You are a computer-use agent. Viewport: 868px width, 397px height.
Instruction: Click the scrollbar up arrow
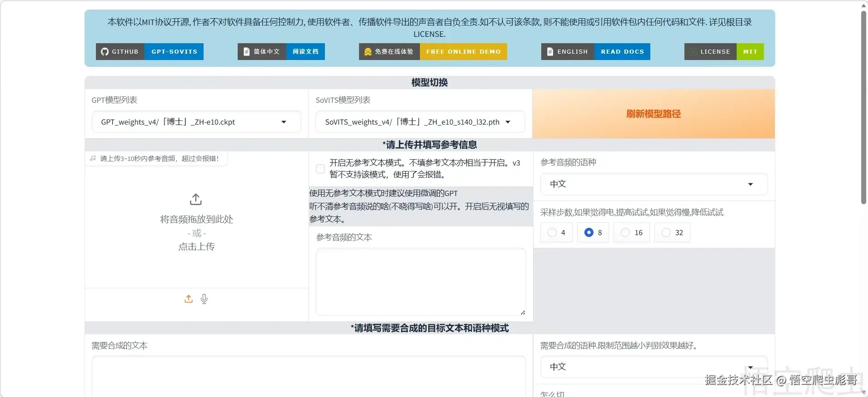coord(863,5)
